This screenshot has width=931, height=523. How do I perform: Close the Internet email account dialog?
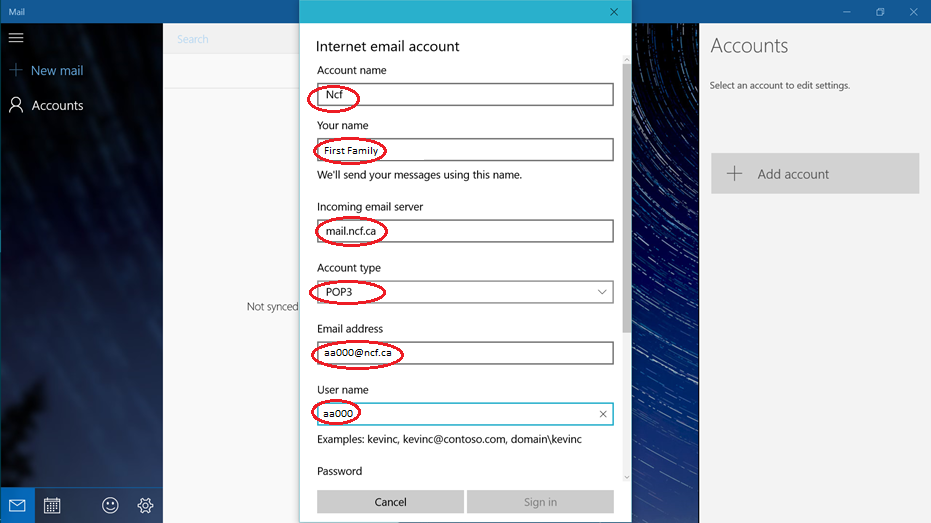[x=614, y=12]
